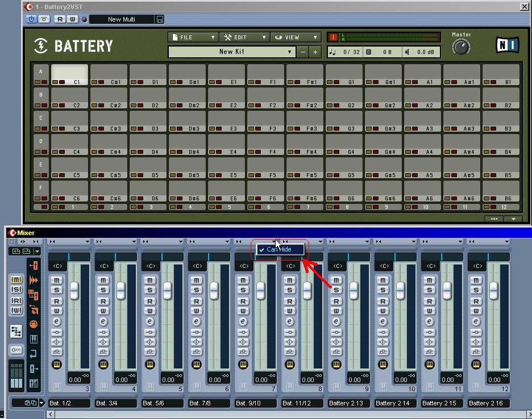This screenshot has width=532, height=419.
Task: Click the mixer panel layout selector icon
Action: (16, 375)
